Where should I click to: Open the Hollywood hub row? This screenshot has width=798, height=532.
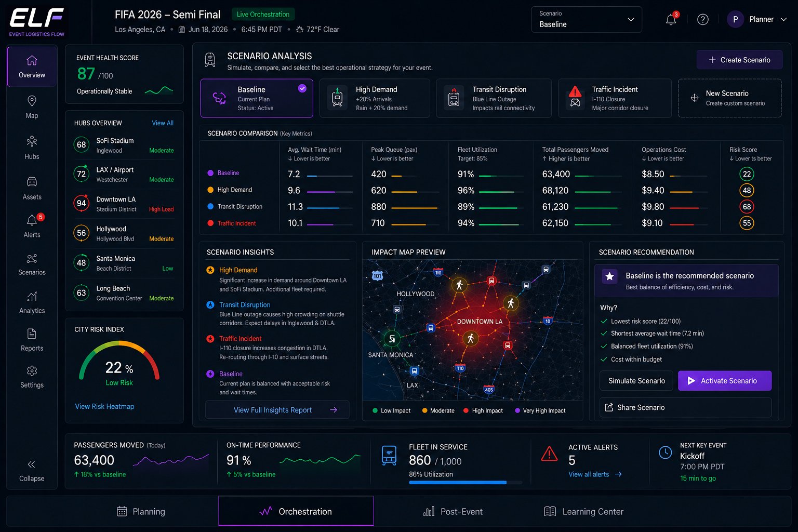pyautogui.click(x=124, y=233)
